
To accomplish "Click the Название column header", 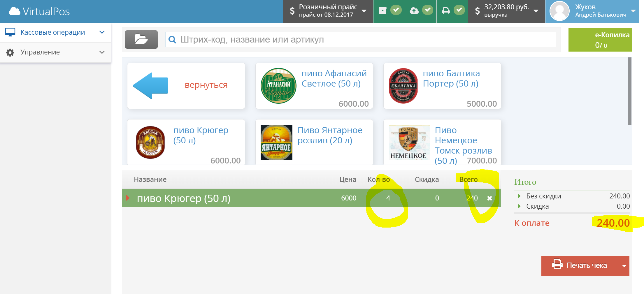I will click(x=150, y=179).
